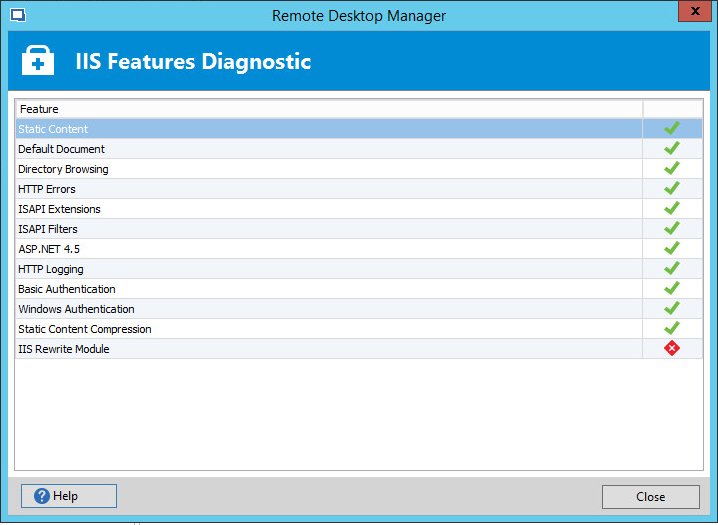The height and width of the screenshot is (525, 718).
Task: Click the green checkmark for HTTP Logging
Action: [x=672, y=268]
